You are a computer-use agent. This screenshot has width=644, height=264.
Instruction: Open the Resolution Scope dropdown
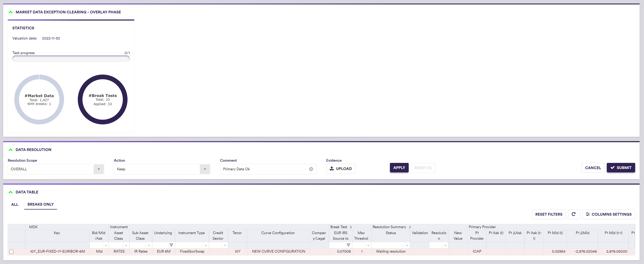[x=99, y=169]
